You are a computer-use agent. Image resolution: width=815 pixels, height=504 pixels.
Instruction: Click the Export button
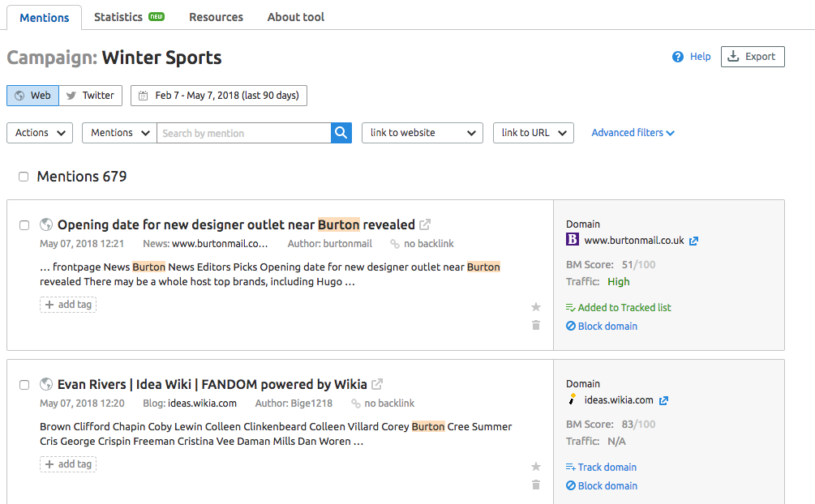(x=753, y=57)
